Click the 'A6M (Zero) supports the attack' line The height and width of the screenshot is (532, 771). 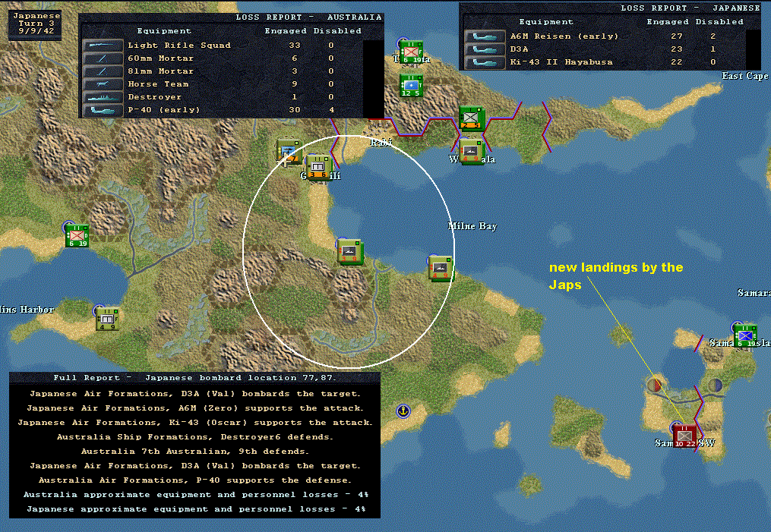pyautogui.click(x=194, y=408)
